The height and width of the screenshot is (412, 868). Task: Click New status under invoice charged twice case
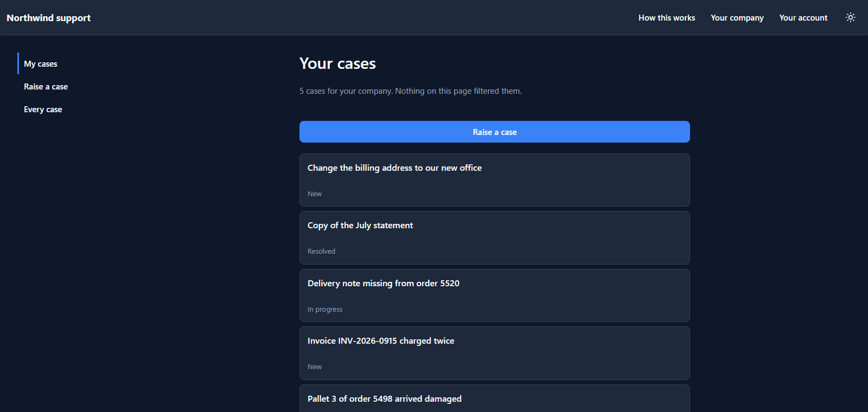(315, 367)
